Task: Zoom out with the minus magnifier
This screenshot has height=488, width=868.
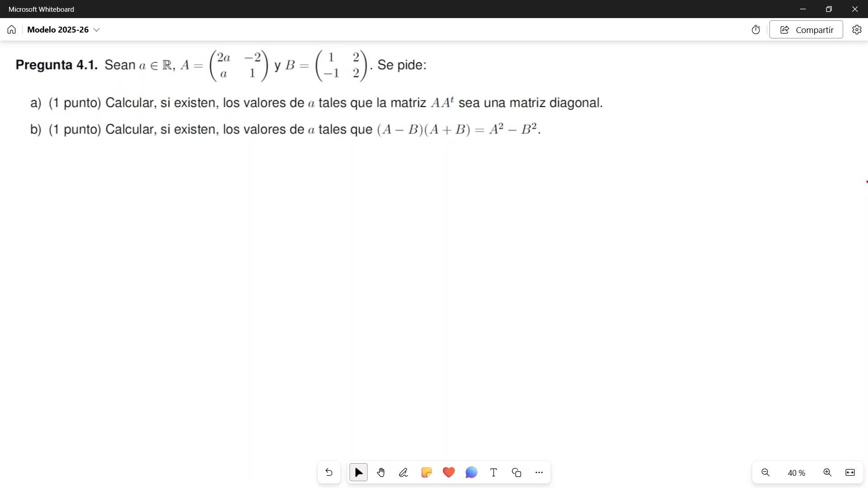Action: pyautogui.click(x=765, y=473)
